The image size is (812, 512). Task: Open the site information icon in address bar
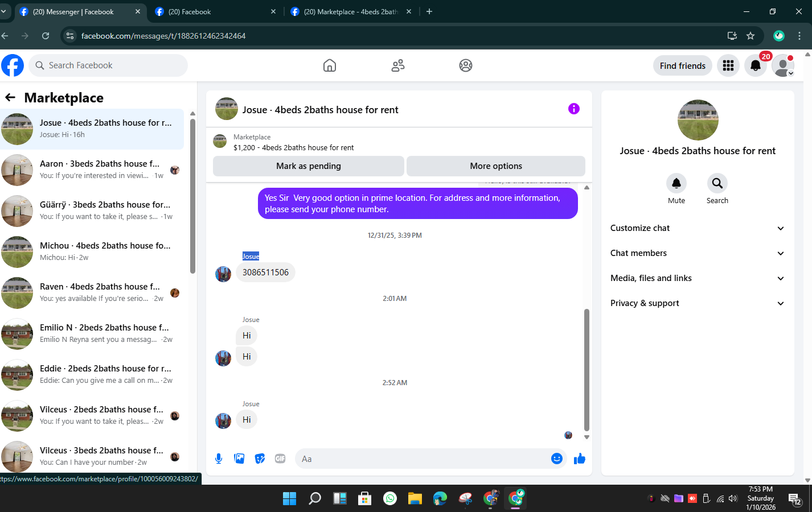click(x=69, y=36)
